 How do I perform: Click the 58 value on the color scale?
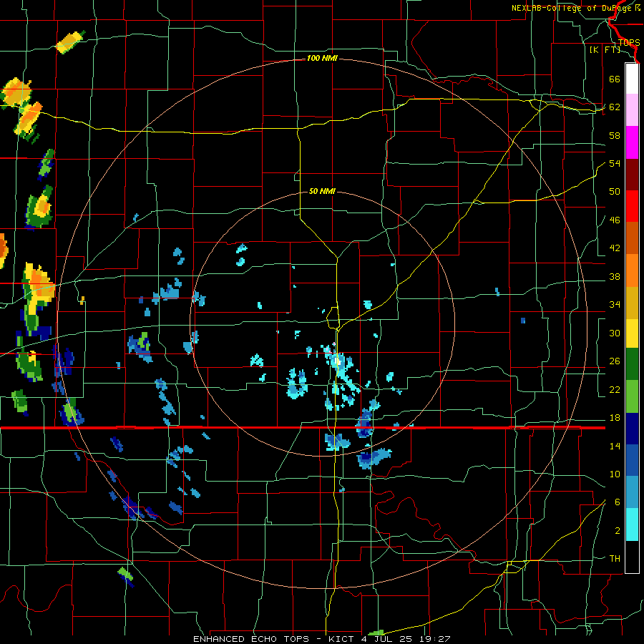click(615, 135)
